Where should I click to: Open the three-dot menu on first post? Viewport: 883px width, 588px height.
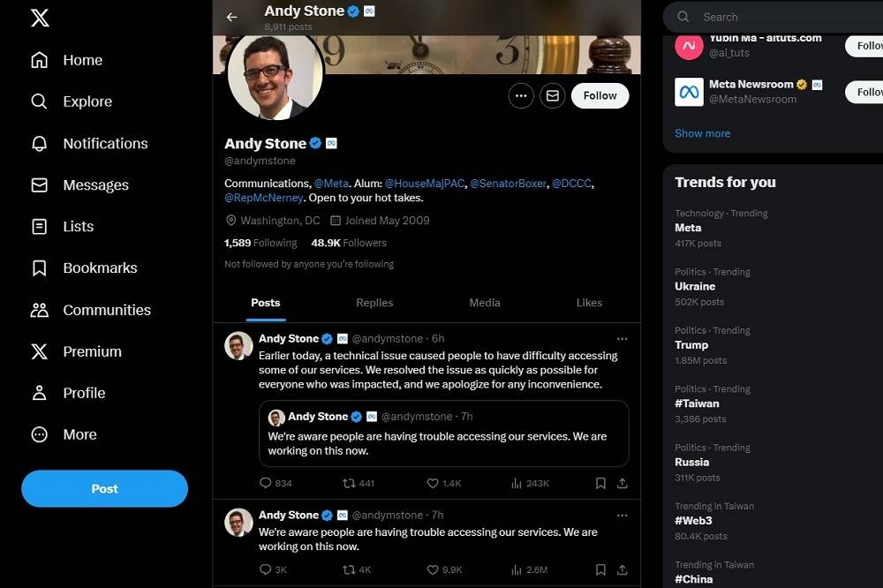(x=622, y=338)
